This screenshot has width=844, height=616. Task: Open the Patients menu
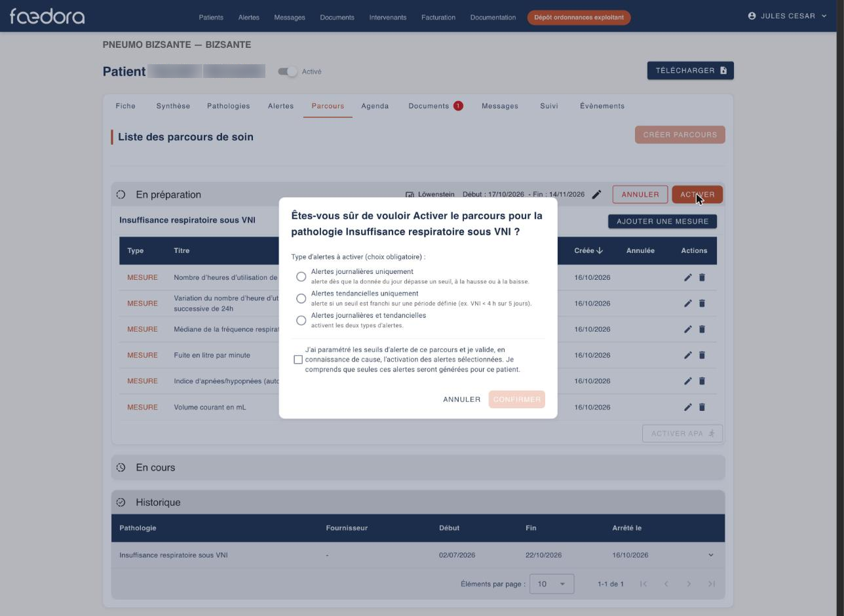211,17
